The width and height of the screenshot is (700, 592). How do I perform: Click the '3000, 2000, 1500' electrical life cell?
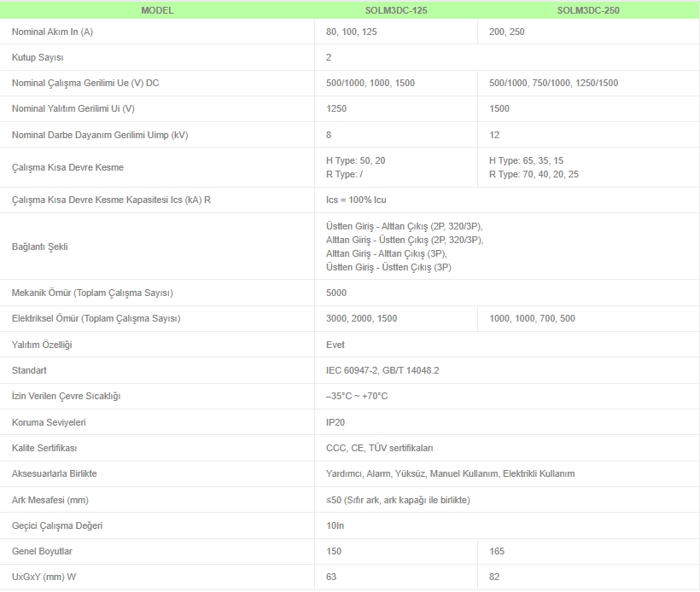point(361,318)
